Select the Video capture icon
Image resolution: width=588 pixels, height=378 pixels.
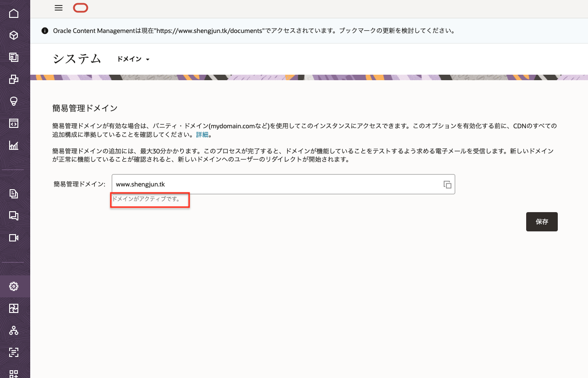point(15,238)
